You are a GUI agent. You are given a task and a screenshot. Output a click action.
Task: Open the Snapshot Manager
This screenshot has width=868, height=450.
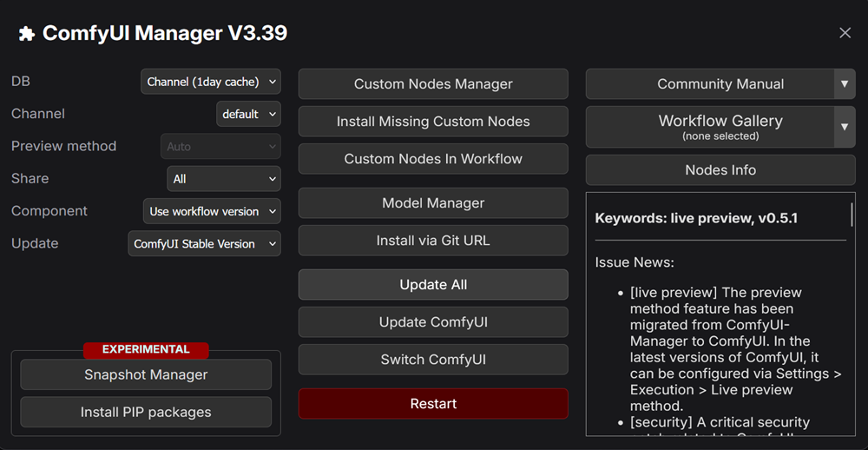click(x=146, y=374)
